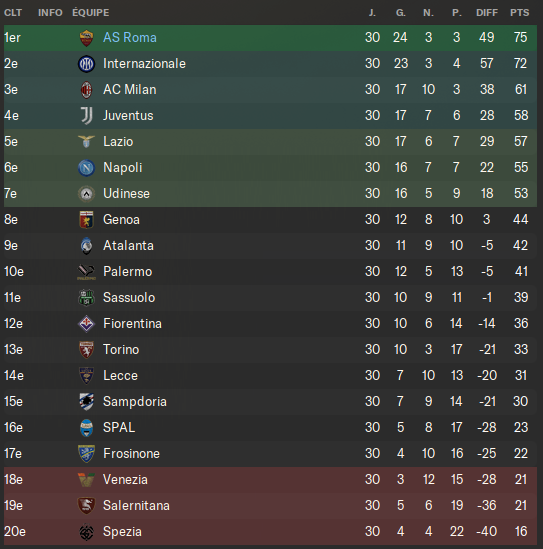Image resolution: width=543 pixels, height=549 pixels.
Task: Click the ÉQUIPE column header
Action: coord(91,13)
